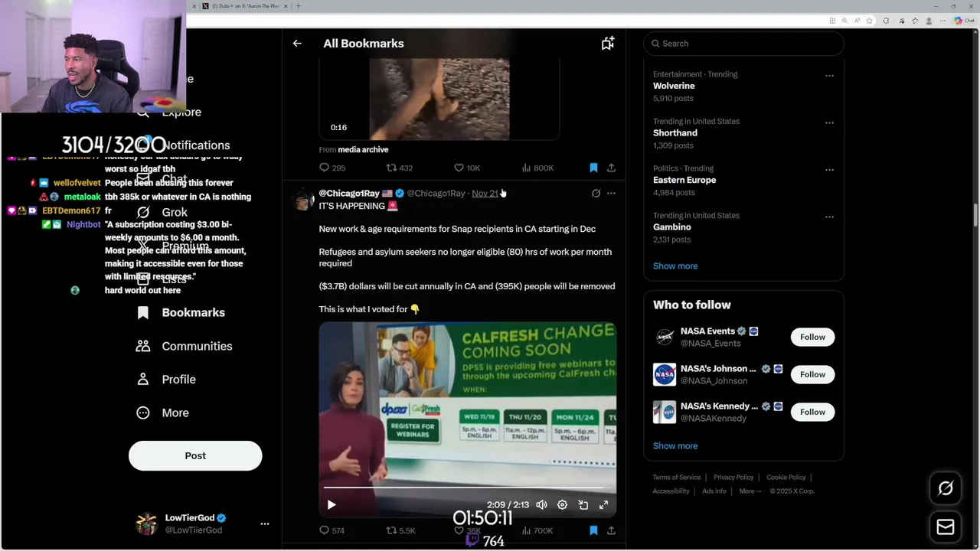Viewport: 980px width, 551px height.
Task: Enable picture-in-picture for the video
Action: [x=583, y=505]
